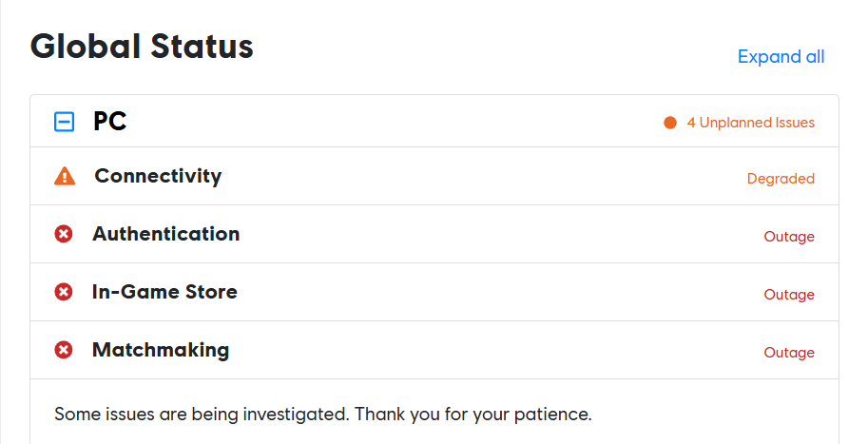Open the In-Game Store service row
Screen dimensions: 868x444
(164, 292)
